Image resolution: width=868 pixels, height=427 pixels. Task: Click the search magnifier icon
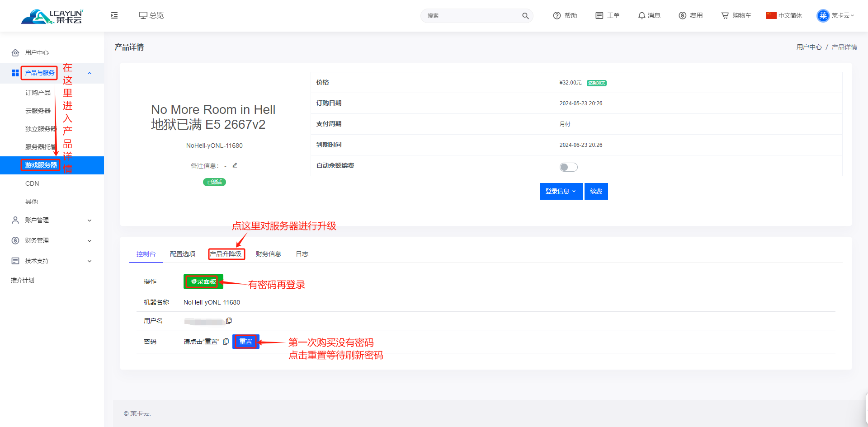click(525, 16)
